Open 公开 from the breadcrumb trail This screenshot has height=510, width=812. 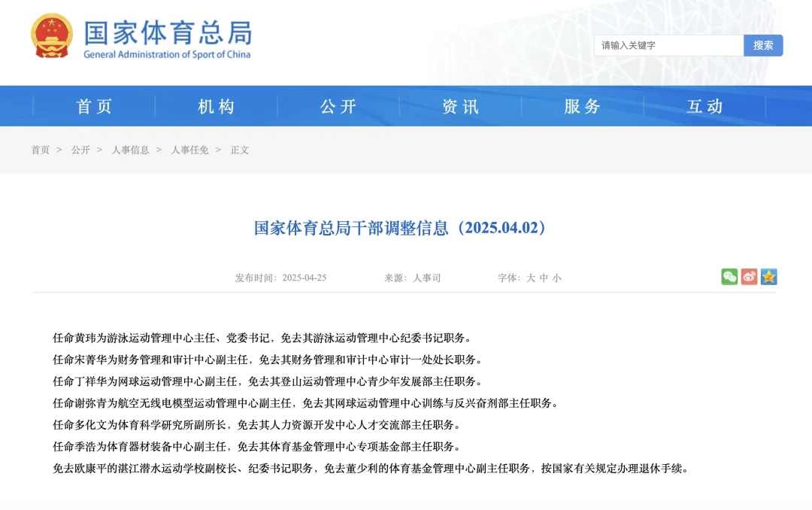(80, 150)
